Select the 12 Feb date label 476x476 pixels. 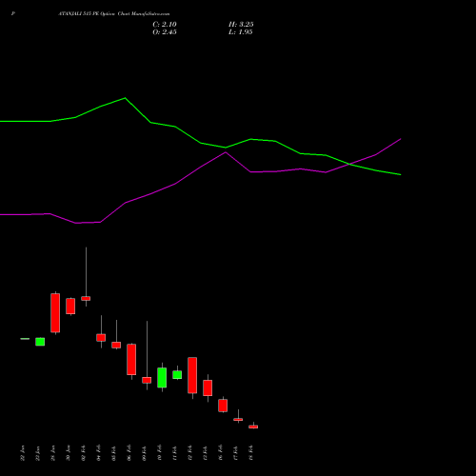(x=190, y=453)
